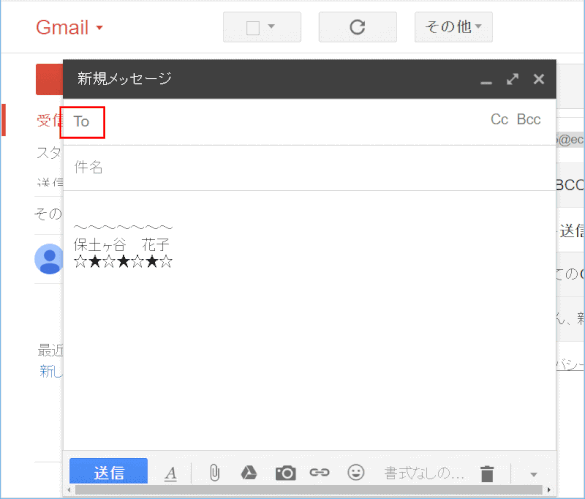
Task: Click the scrollbar right arrow
Action: click(549, 490)
